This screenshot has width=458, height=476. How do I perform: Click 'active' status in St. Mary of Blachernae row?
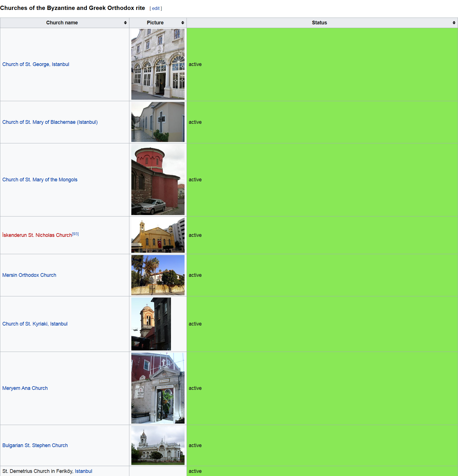coord(195,122)
